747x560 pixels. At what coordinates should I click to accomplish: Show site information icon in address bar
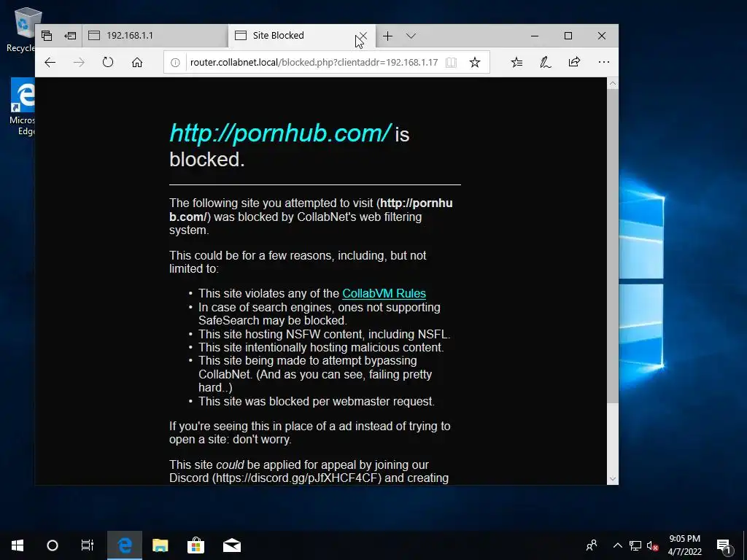coord(175,63)
